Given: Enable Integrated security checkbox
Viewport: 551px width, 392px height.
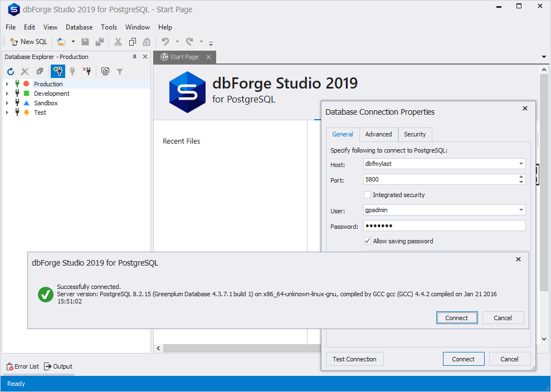Looking at the screenshot, I should coord(367,194).
